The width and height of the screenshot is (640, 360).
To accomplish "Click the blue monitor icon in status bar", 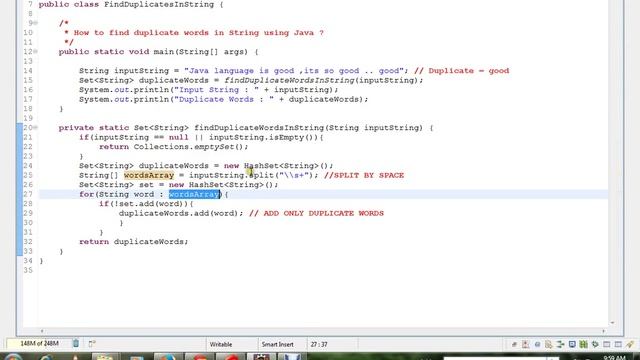I will [x=572, y=344].
